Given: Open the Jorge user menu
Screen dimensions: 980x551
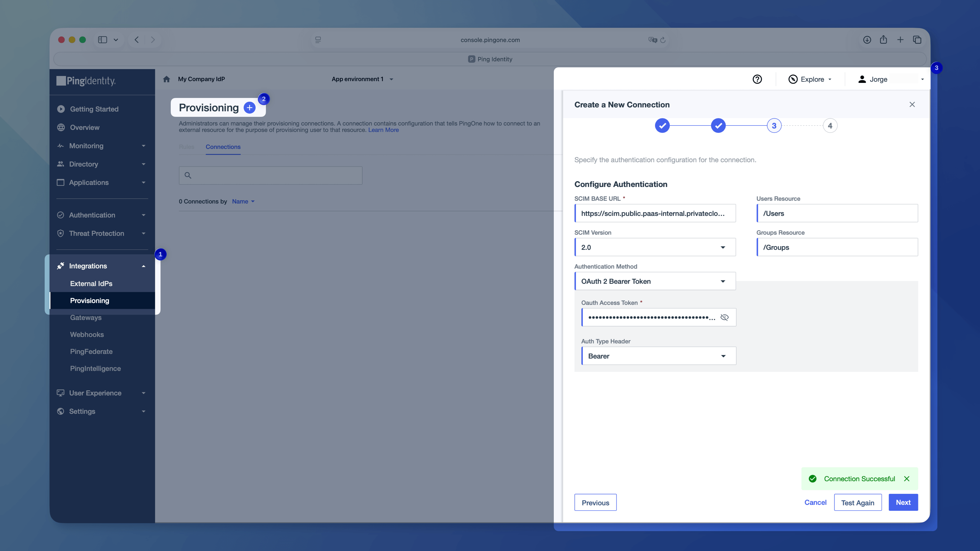Looking at the screenshot, I should tap(891, 79).
